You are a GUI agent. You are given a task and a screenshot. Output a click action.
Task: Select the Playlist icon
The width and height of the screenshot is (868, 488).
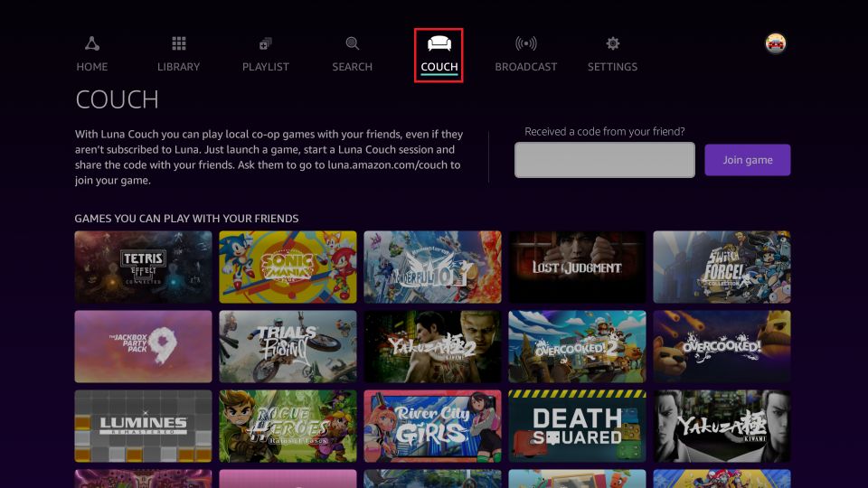[265, 43]
